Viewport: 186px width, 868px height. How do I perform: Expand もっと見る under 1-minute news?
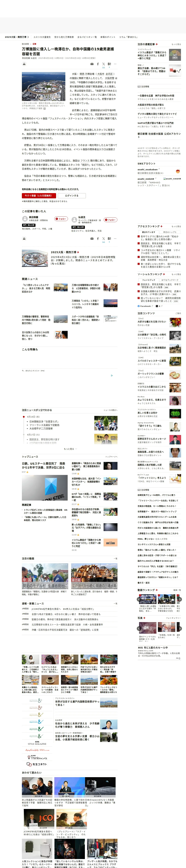[x=70, y=449]
